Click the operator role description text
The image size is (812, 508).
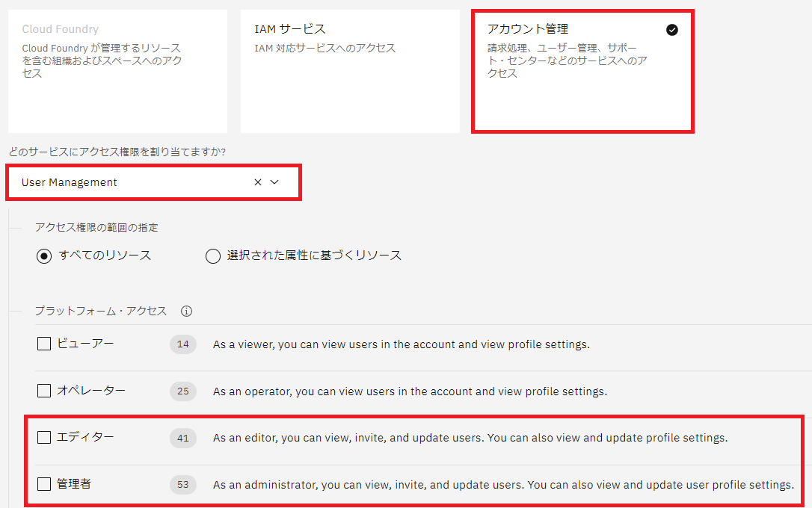tap(410, 391)
